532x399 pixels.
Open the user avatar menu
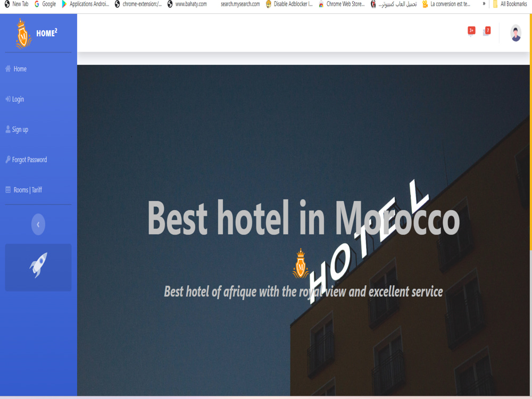[516, 33]
